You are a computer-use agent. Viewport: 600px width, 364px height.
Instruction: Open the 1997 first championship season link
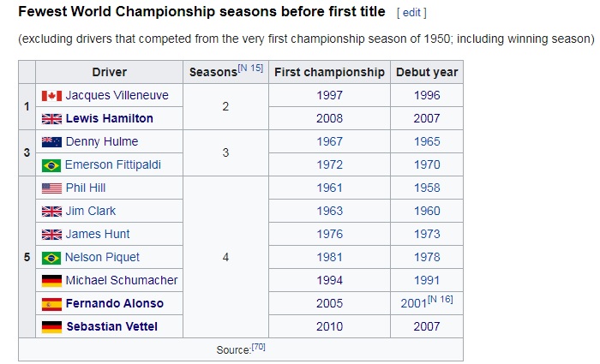click(329, 95)
